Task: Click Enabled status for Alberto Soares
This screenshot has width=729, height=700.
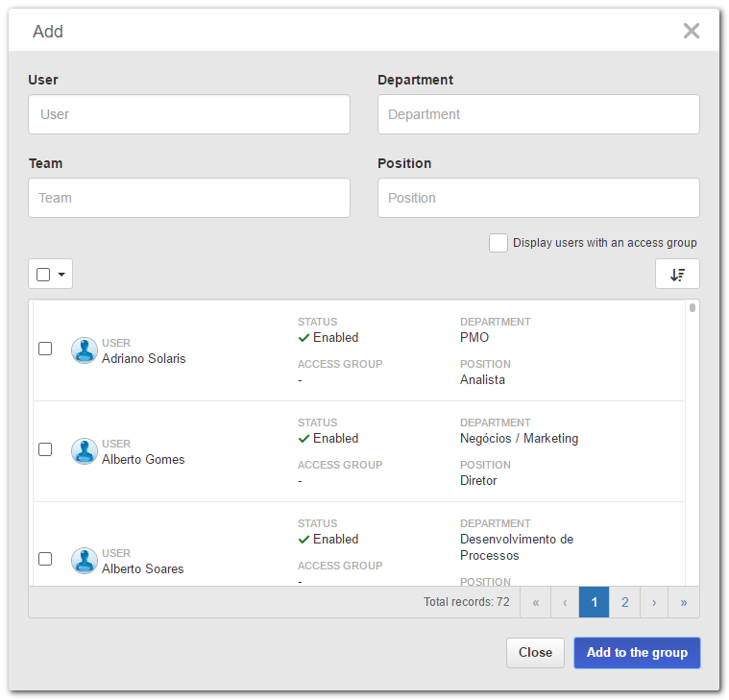Action: (x=328, y=540)
